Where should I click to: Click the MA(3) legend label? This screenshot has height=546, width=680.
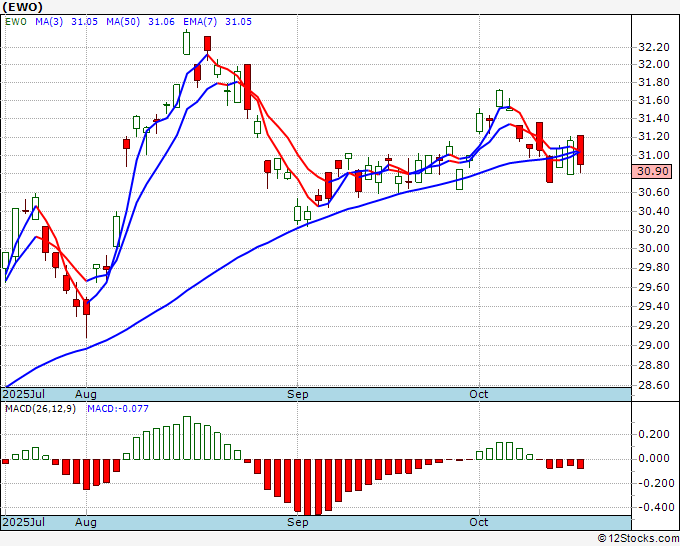click(x=49, y=22)
